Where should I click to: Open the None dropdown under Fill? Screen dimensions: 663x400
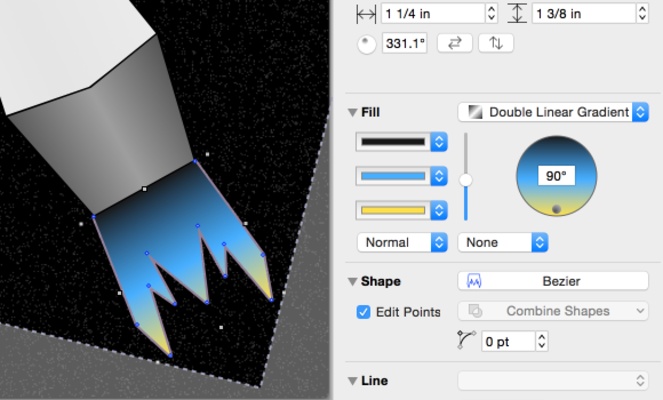coord(503,242)
